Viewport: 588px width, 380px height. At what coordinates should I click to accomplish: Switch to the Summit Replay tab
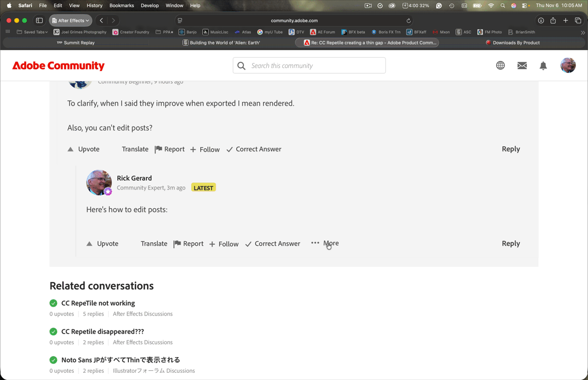coord(76,43)
